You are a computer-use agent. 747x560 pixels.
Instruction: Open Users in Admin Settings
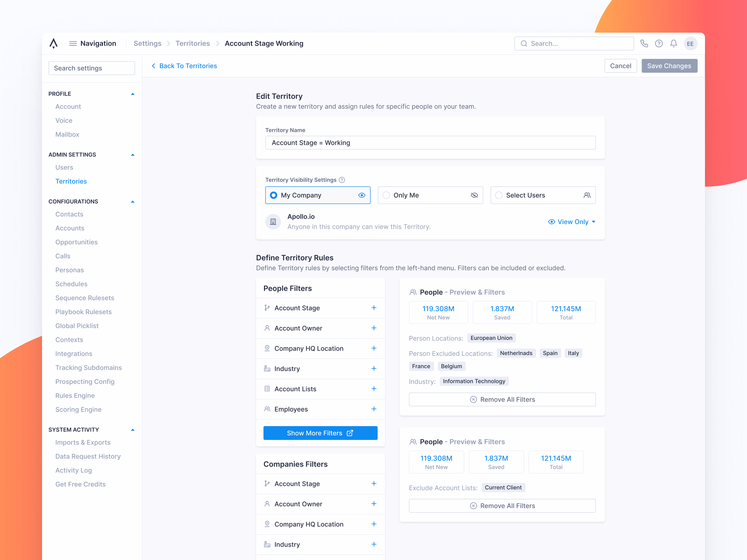tap(64, 168)
